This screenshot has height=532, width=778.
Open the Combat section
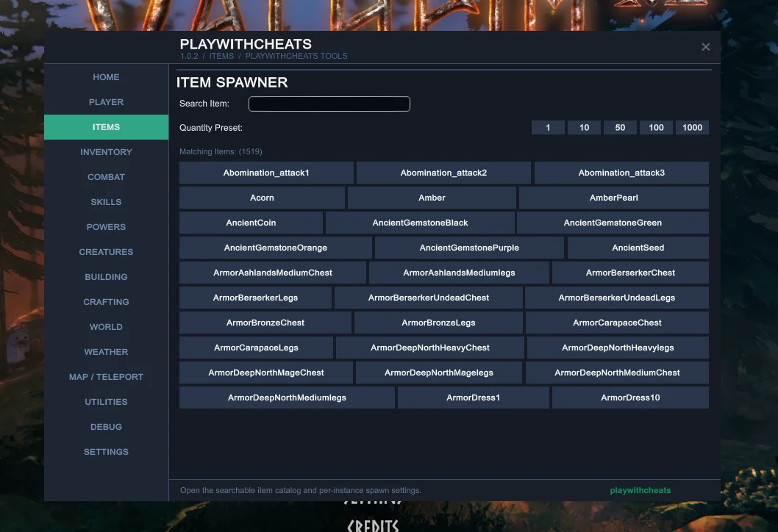pyautogui.click(x=106, y=177)
